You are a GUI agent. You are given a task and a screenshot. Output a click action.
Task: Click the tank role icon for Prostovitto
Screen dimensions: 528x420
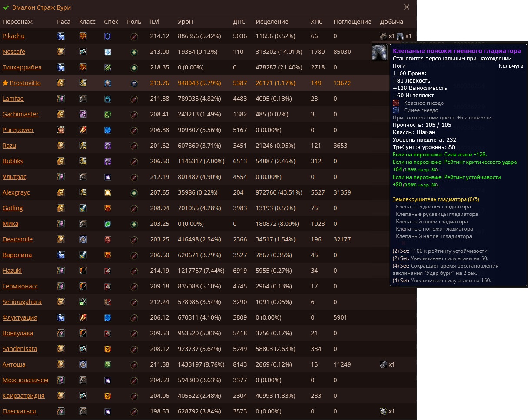click(134, 83)
